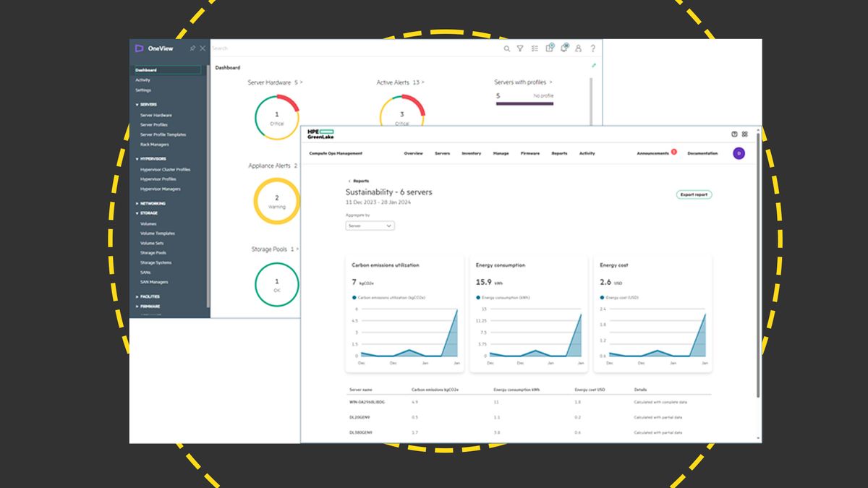Image resolution: width=868 pixels, height=488 pixels.
Task: Click the filter icon in OneView header
Action: [x=520, y=48]
